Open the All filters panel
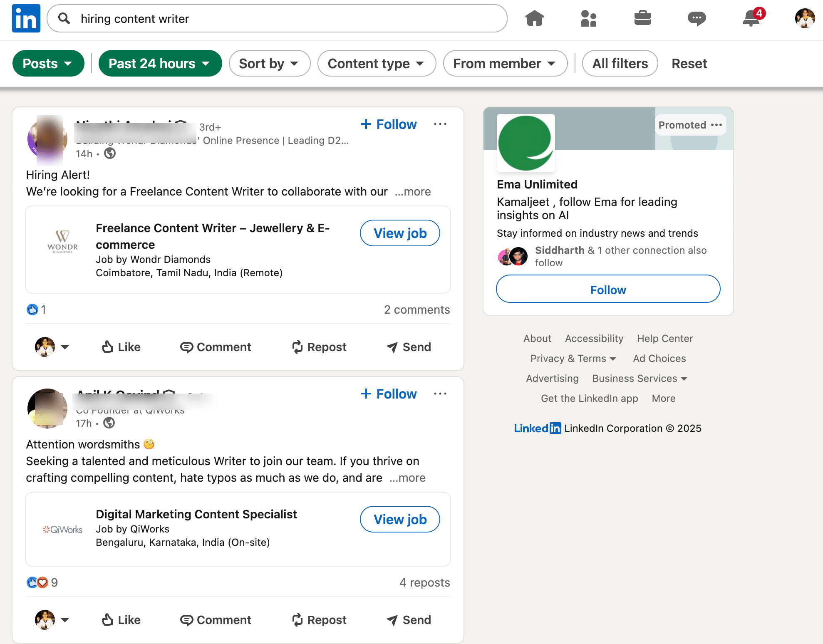 (x=620, y=63)
